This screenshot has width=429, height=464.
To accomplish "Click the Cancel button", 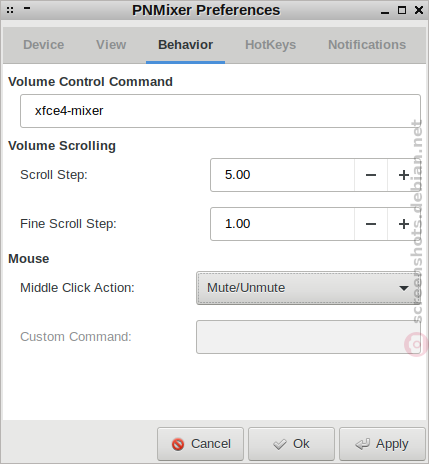I will tap(201, 444).
